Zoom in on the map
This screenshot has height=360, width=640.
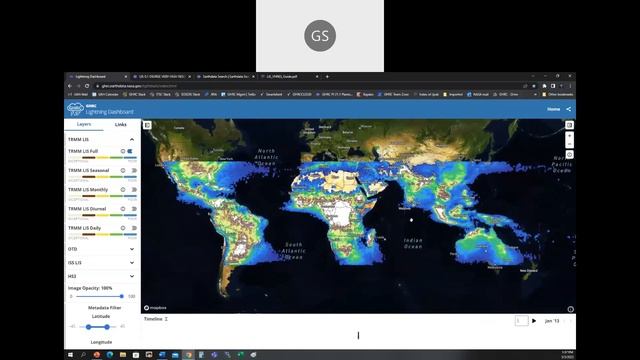pyautogui.click(x=569, y=136)
